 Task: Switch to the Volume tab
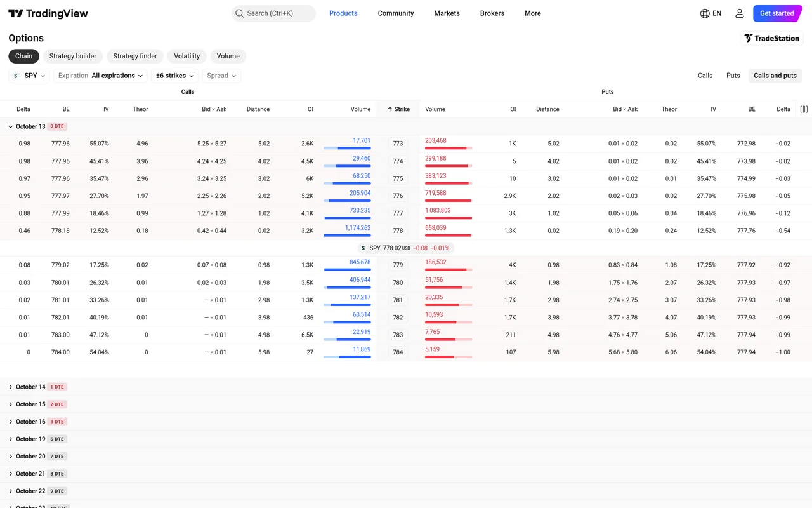[228, 56]
